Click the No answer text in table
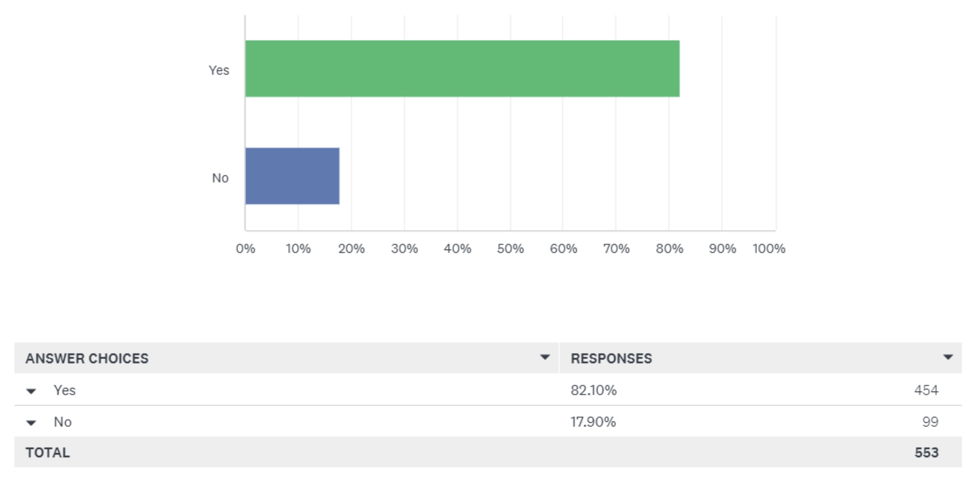The width and height of the screenshot is (980, 478). click(62, 422)
